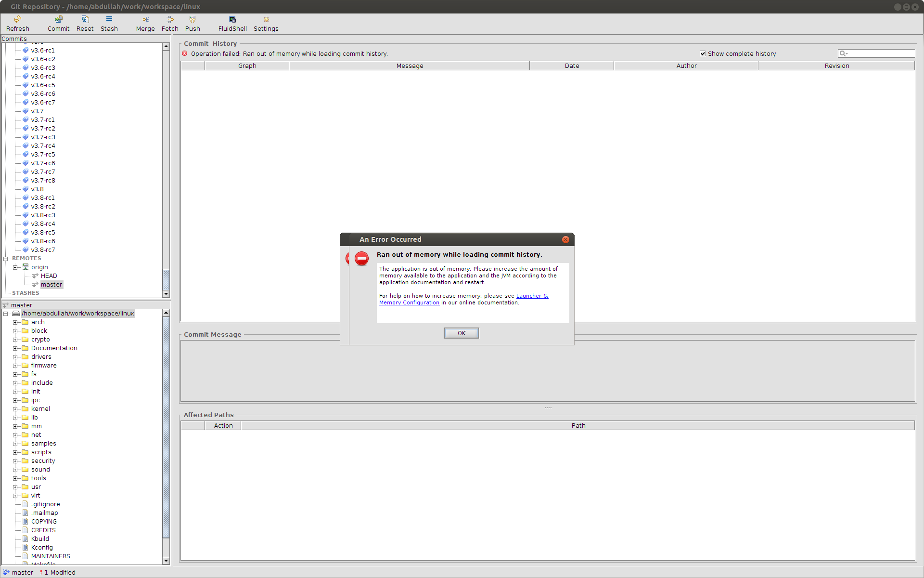
Task: Click the history search field
Action: pos(880,53)
